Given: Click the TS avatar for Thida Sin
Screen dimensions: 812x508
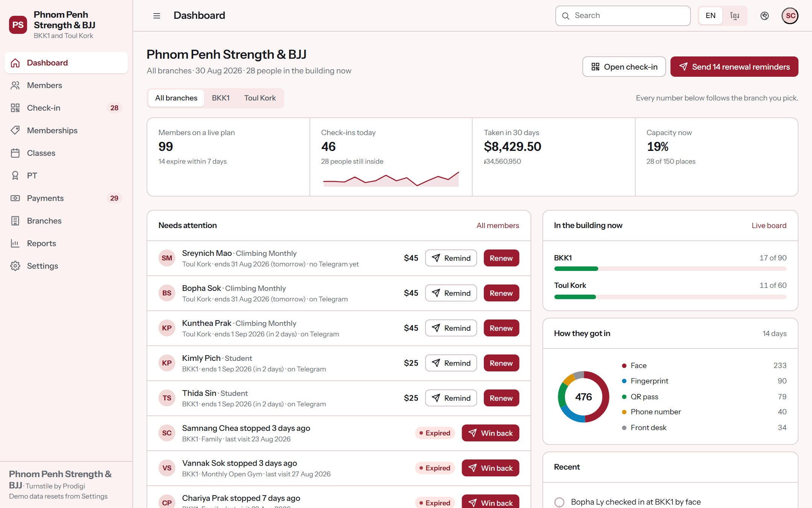Looking at the screenshot, I should (x=167, y=398).
